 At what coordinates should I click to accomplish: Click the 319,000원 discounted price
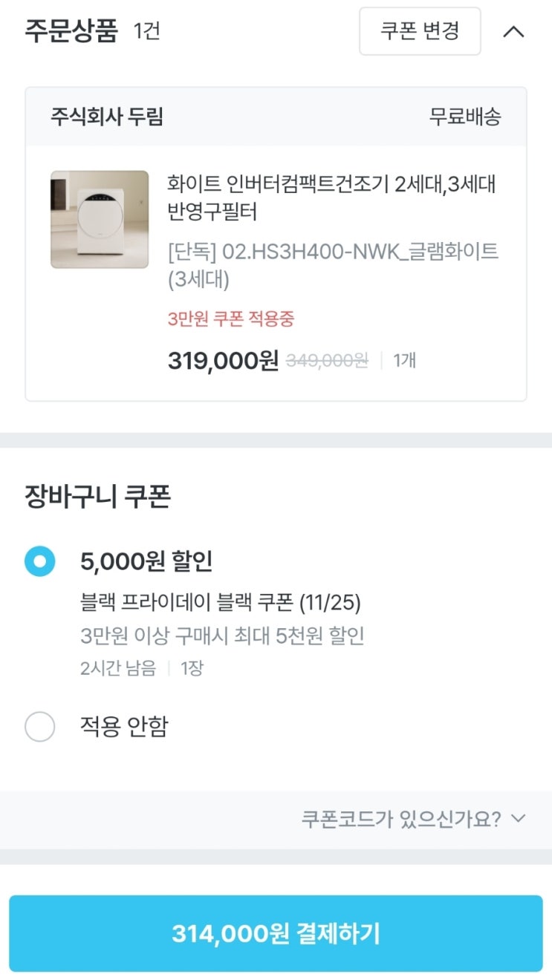[223, 361]
